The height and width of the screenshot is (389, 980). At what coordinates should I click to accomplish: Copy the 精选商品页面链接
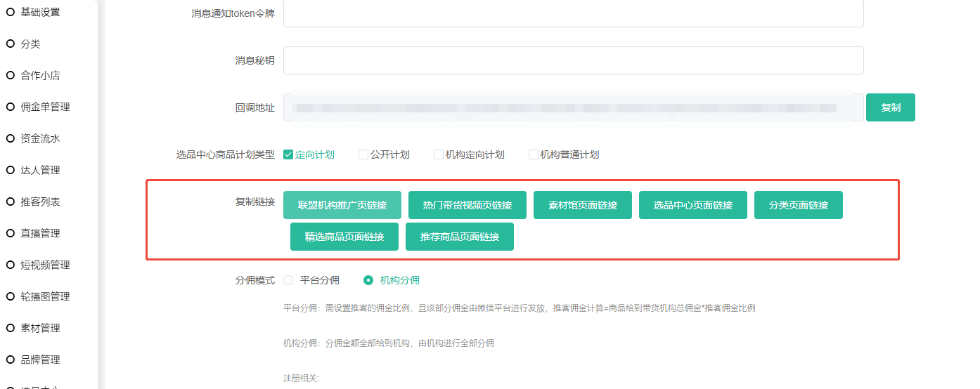pyautogui.click(x=344, y=237)
